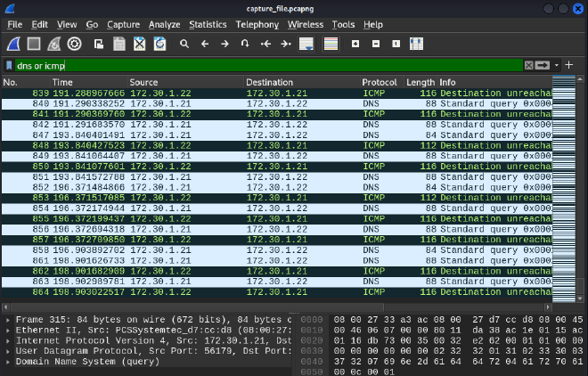The height and width of the screenshot is (376, 588).
Task: Save this capture file icon
Action: click(x=119, y=44)
